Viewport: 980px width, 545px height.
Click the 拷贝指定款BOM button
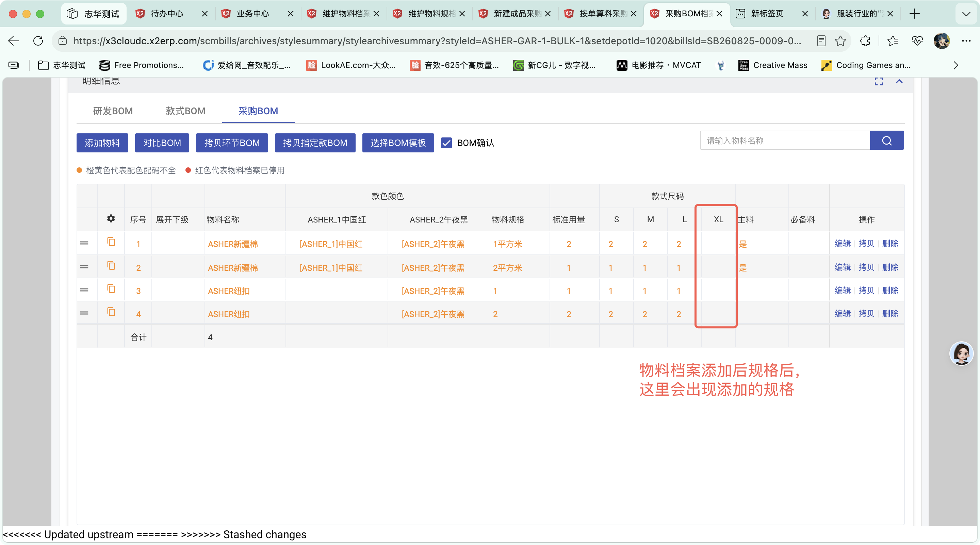pyautogui.click(x=315, y=143)
